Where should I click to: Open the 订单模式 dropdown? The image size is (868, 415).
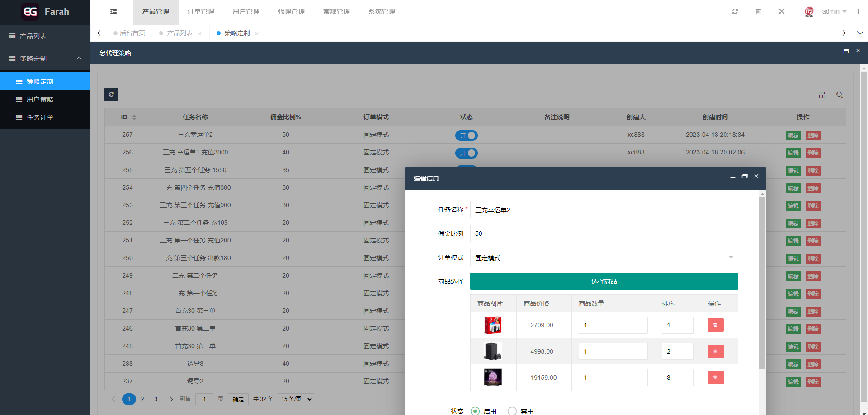604,257
